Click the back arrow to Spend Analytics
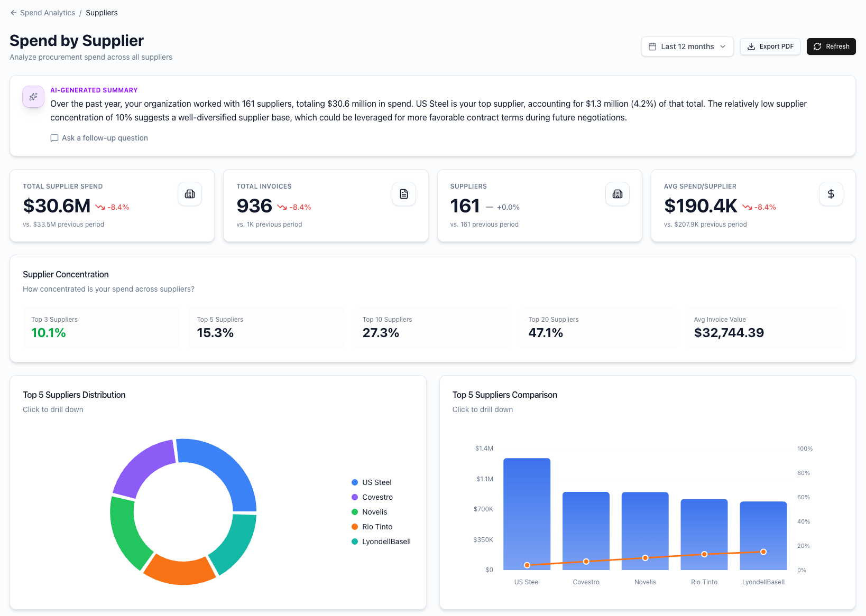Viewport: 866px width, 616px height. (x=13, y=12)
